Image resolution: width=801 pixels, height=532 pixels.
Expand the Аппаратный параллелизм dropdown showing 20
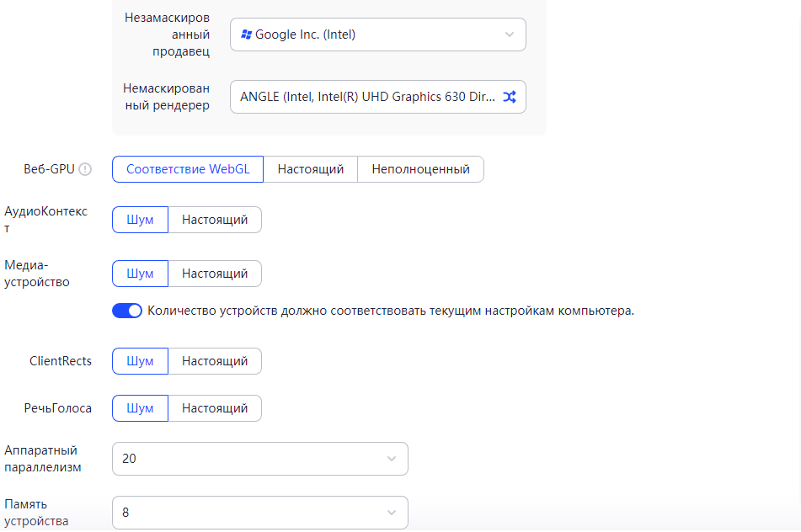coord(259,459)
